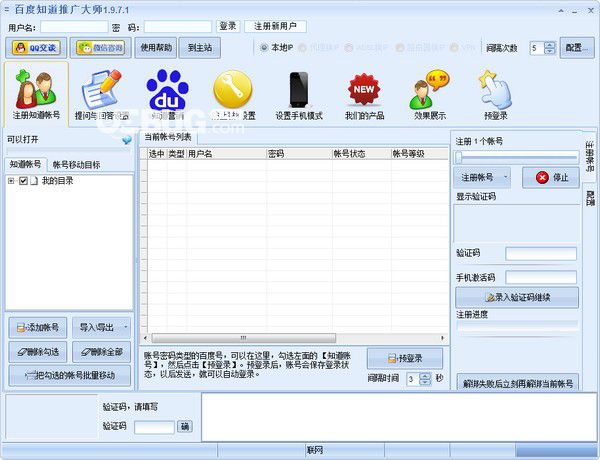Open the 配置... button
The height and width of the screenshot is (460, 600).
[577, 48]
